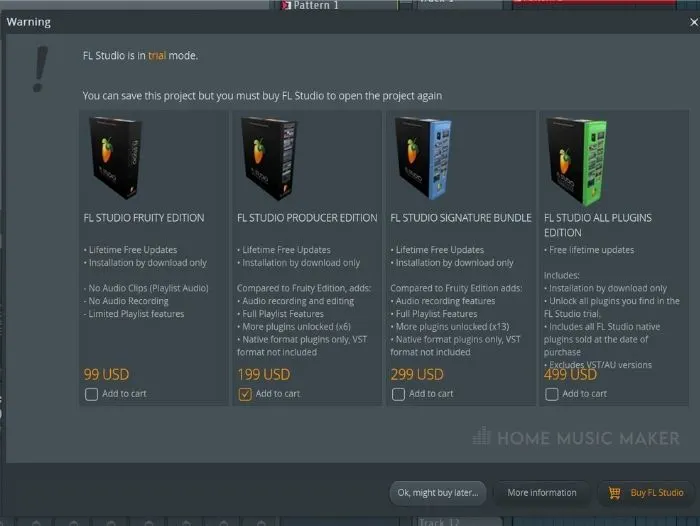The image size is (700, 526).
Task: Click the shopping cart icon
Action: [x=614, y=493]
